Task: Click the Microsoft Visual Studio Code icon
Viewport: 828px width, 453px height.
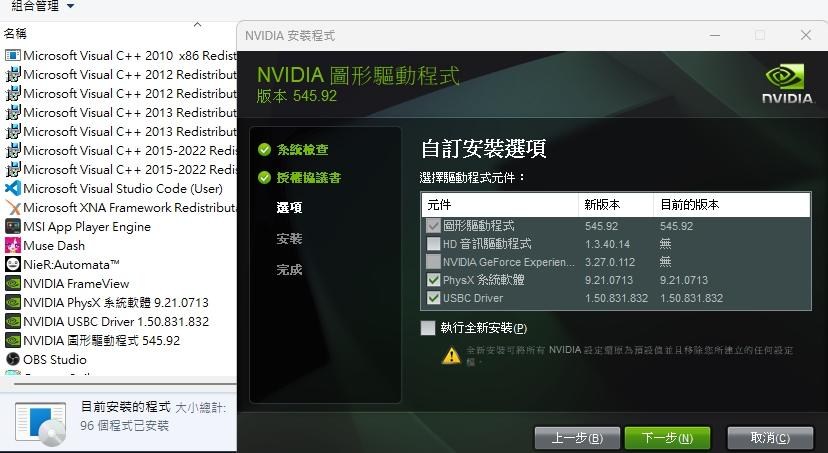Action: tap(13, 188)
